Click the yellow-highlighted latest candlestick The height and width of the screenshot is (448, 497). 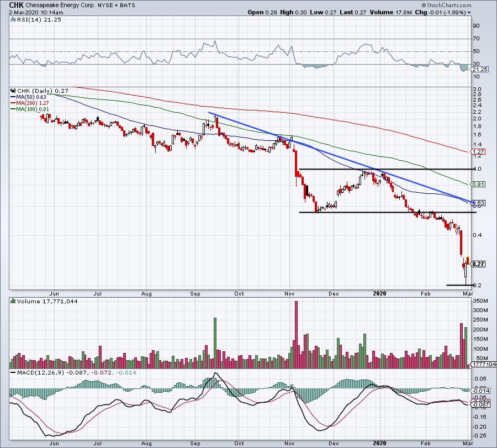click(x=468, y=260)
